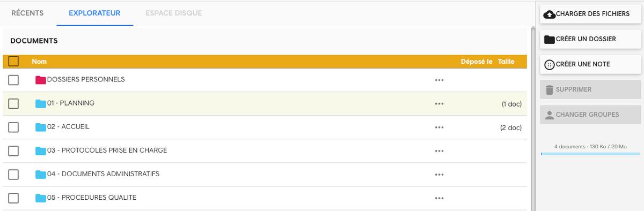
Task: Click the black folder icon in Créer un dossier
Action: 550,40
